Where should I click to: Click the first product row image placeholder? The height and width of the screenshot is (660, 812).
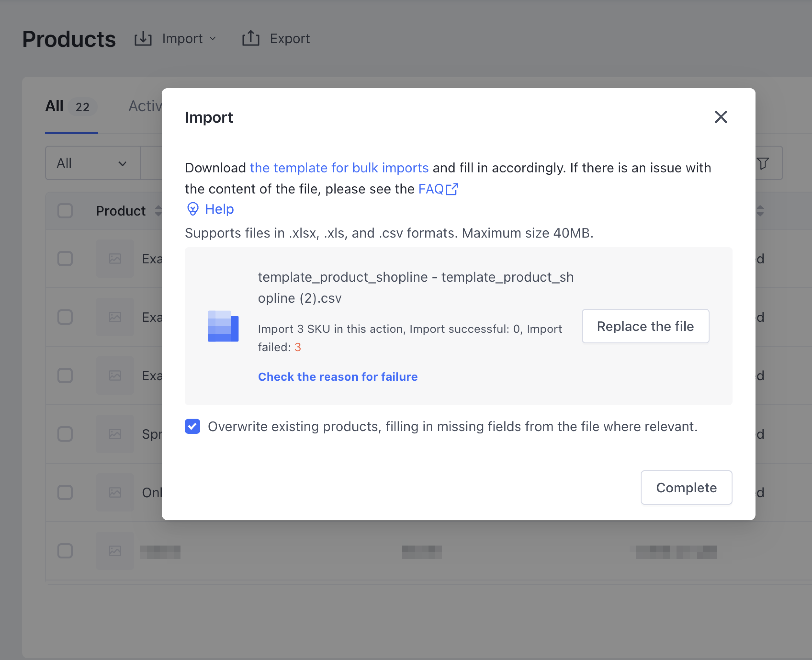[115, 259]
